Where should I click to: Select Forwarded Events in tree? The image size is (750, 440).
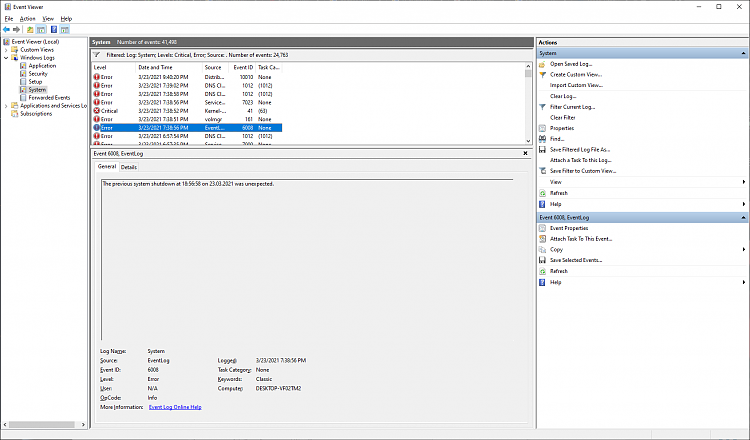tap(49, 98)
